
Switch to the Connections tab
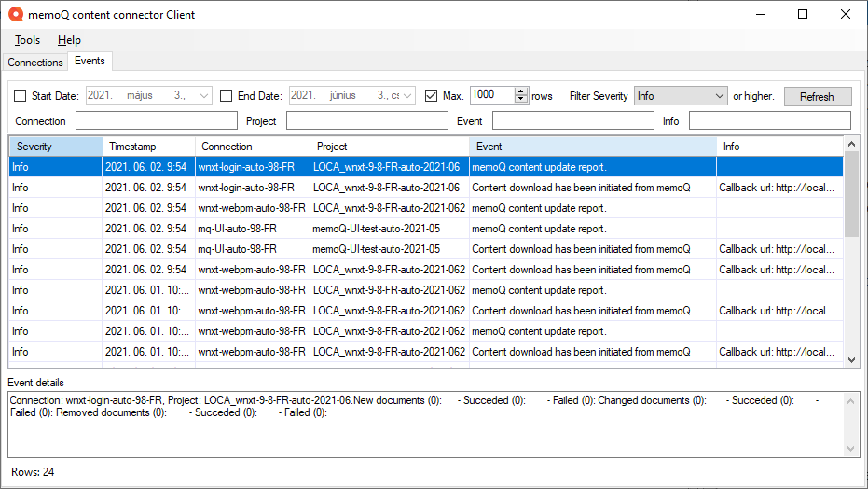pos(35,63)
